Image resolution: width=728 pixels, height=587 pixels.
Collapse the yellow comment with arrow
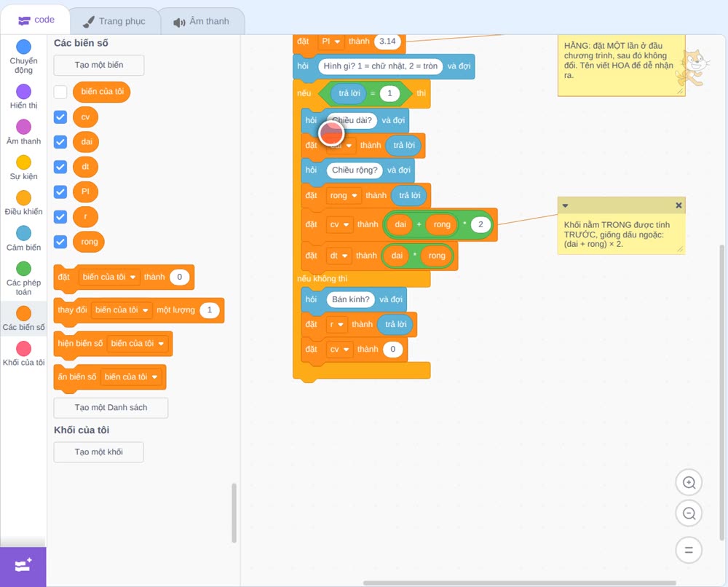[566, 205]
